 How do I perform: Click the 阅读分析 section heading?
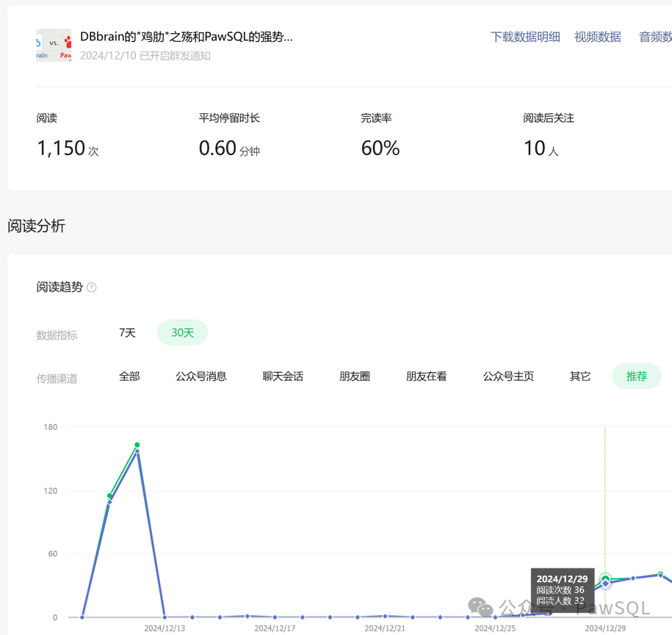(x=37, y=226)
